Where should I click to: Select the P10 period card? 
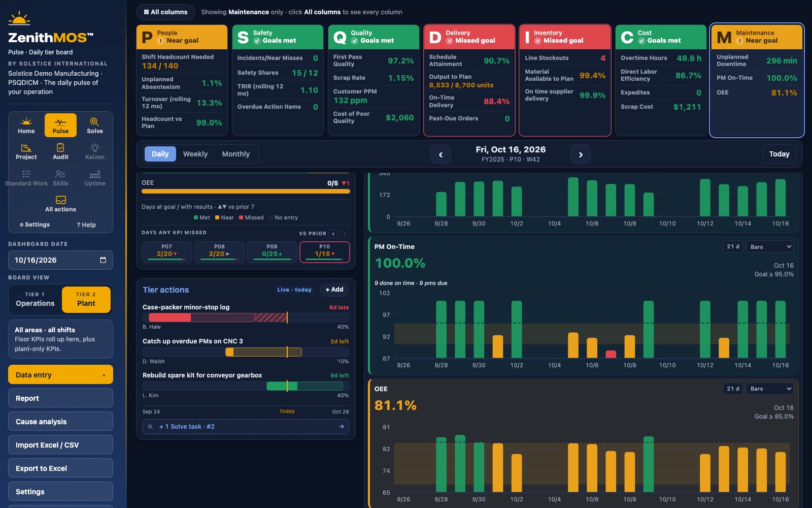point(325,252)
